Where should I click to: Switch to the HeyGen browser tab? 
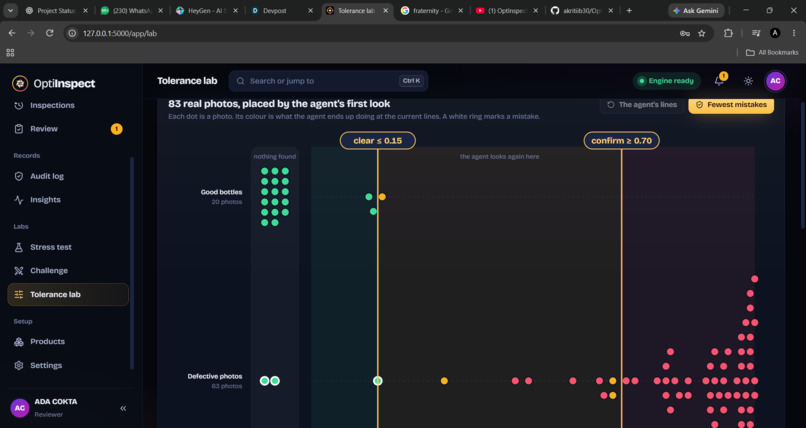(207, 10)
